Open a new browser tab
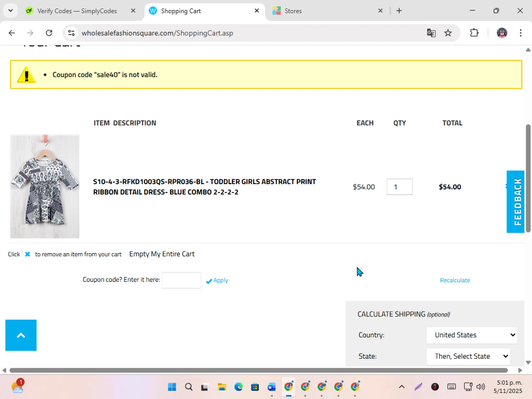This screenshot has width=532, height=399. pos(399,11)
